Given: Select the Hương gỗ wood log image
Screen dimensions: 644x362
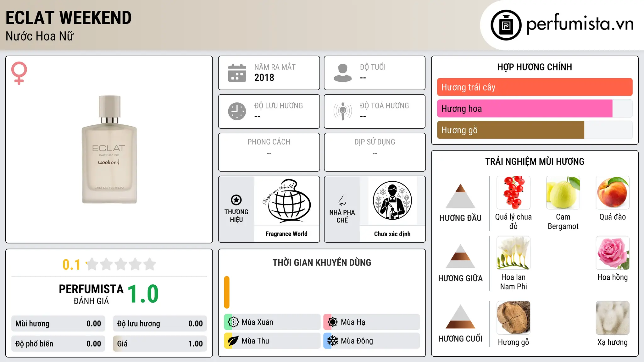Looking at the screenshot, I should [x=514, y=318].
